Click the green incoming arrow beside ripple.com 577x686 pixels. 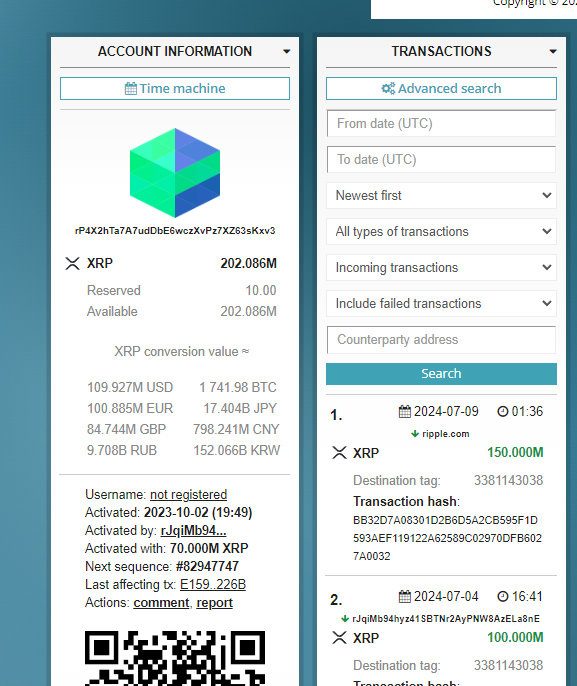pos(415,434)
